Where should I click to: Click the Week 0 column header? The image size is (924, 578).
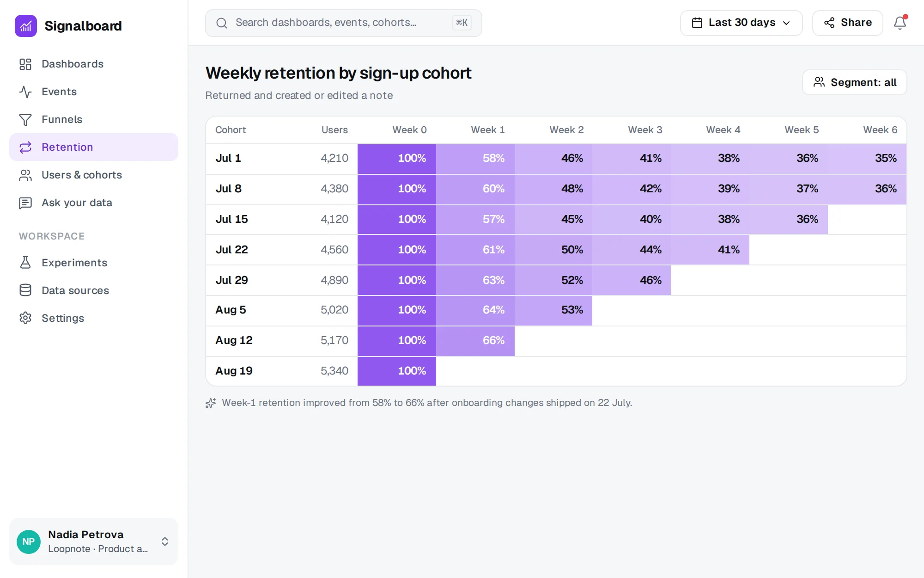click(x=409, y=130)
